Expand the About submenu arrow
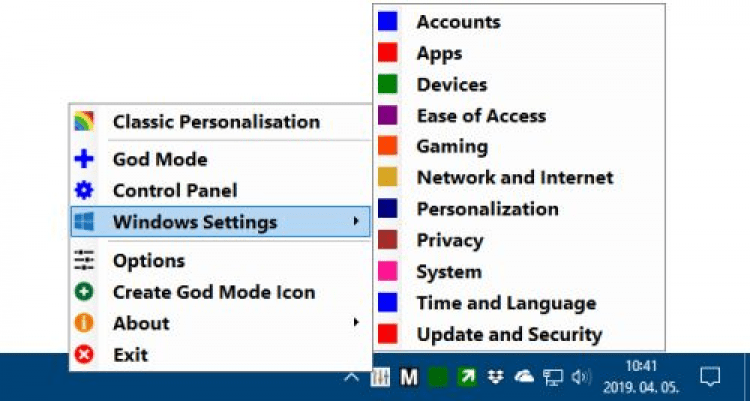 coord(356,322)
